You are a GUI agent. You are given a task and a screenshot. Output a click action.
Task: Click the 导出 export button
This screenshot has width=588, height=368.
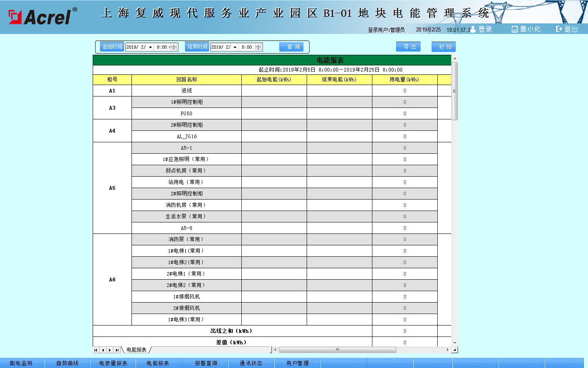coord(408,47)
